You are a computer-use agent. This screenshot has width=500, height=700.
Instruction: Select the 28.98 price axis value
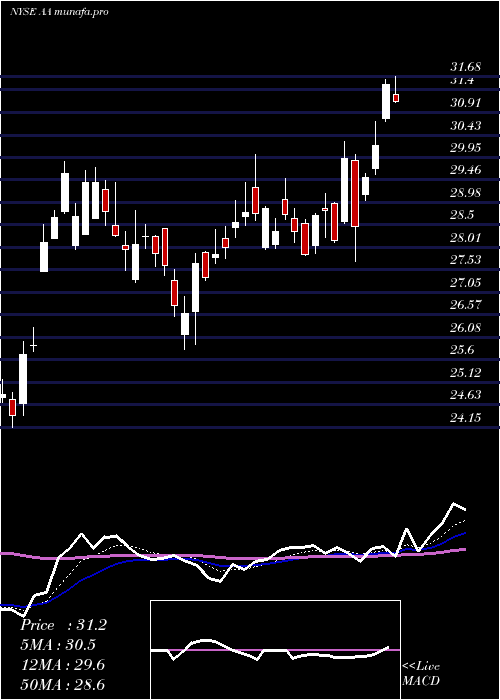point(465,193)
